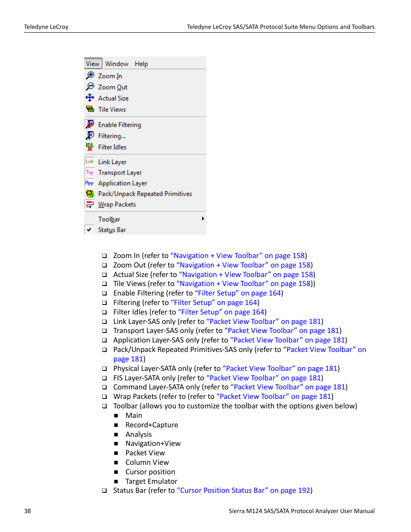The height and width of the screenshot is (532, 411).
Task: Click the Wrap Packets icon
Action: tap(90, 204)
